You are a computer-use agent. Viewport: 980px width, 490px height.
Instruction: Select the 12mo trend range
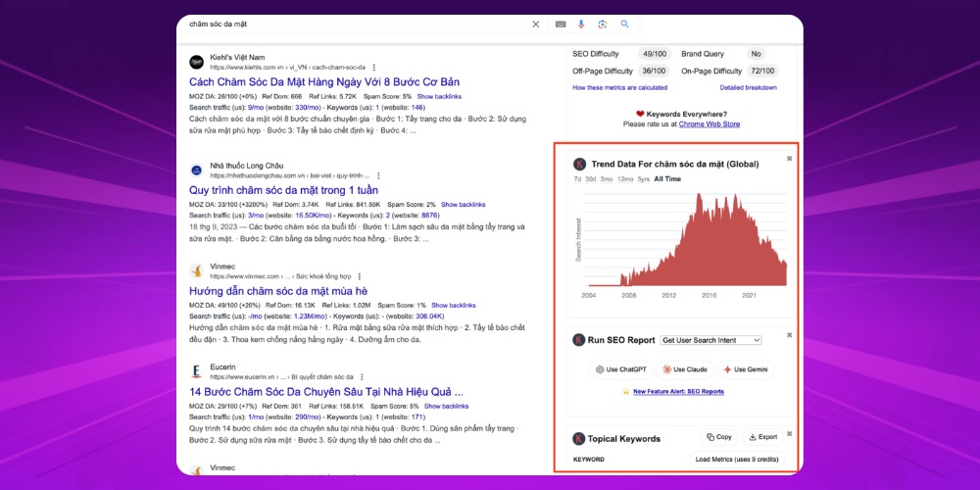[x=625, y=179]
